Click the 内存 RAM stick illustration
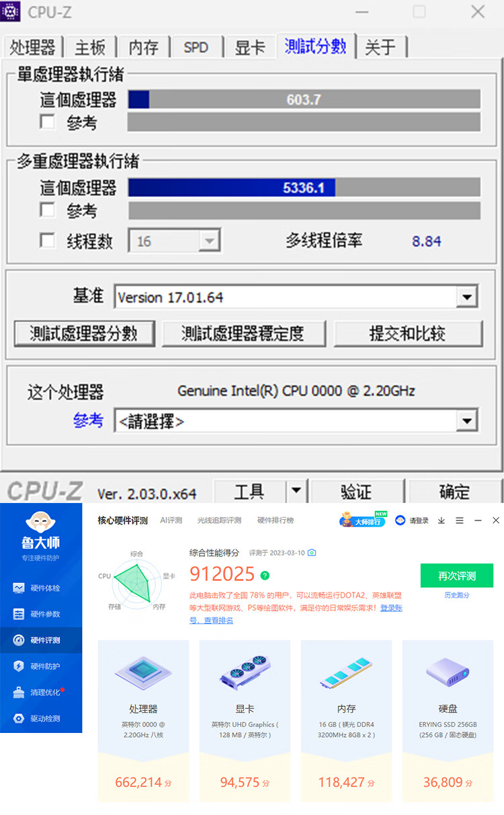The image size is (504, 815). click(x=346, y=672)
